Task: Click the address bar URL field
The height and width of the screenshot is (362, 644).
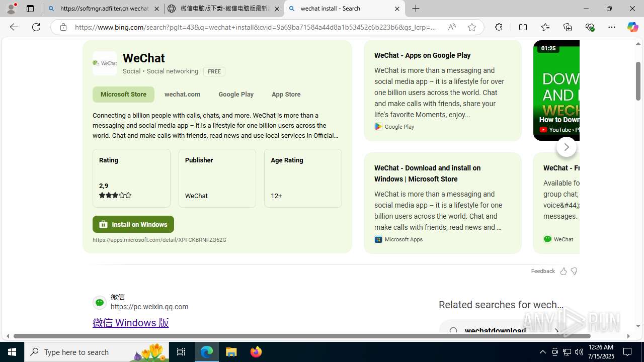Action: 256,27
